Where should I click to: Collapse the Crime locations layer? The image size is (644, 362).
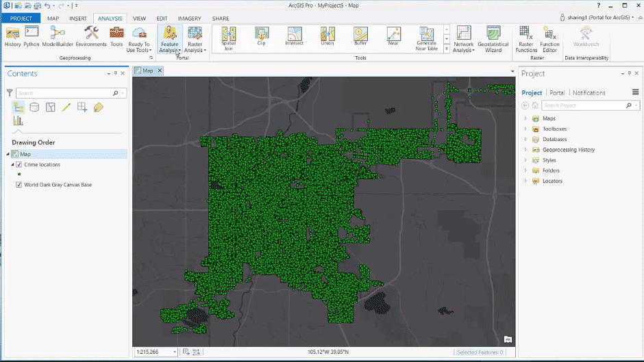click(x=12, y=165)
